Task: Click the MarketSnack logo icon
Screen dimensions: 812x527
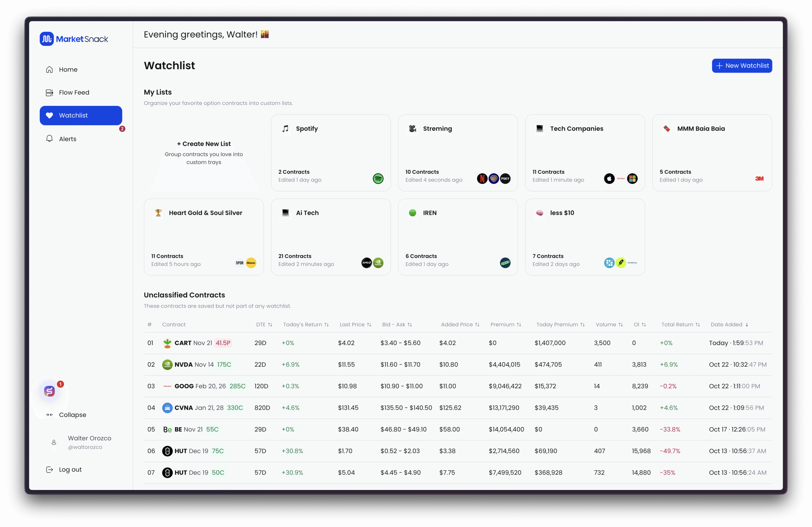Action: [47, 39]
